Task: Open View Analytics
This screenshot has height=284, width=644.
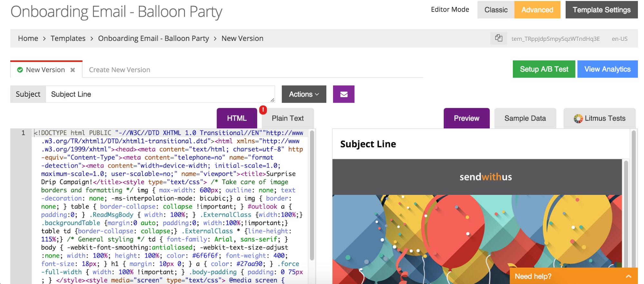Action: click(x=607, y=69)
